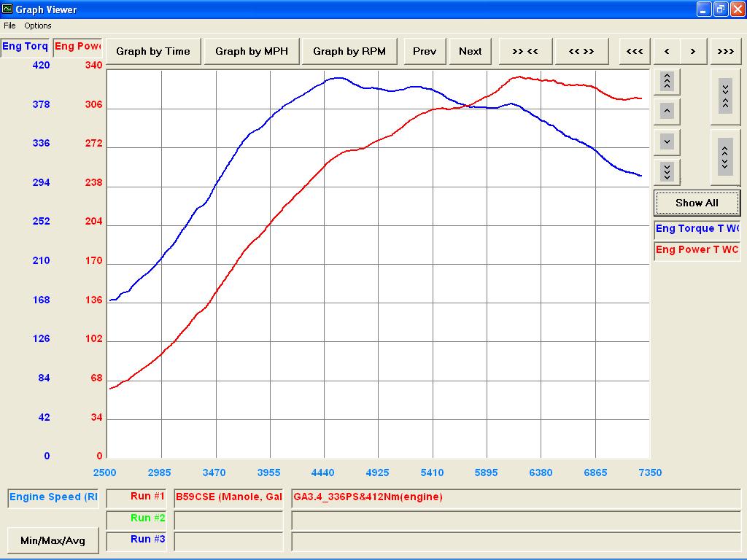Click the Prev button
747x560 pixels.
click(425, 52)
